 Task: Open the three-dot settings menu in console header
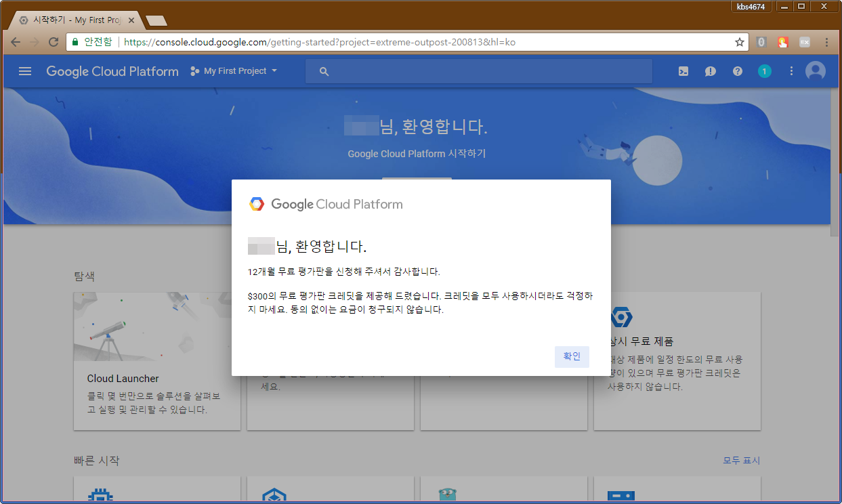(791, 71)
